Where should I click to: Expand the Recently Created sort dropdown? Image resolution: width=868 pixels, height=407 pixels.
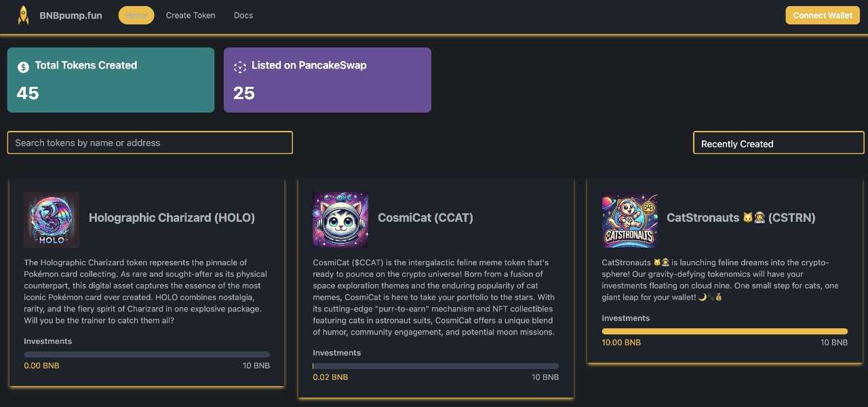[x=778, y=143]
